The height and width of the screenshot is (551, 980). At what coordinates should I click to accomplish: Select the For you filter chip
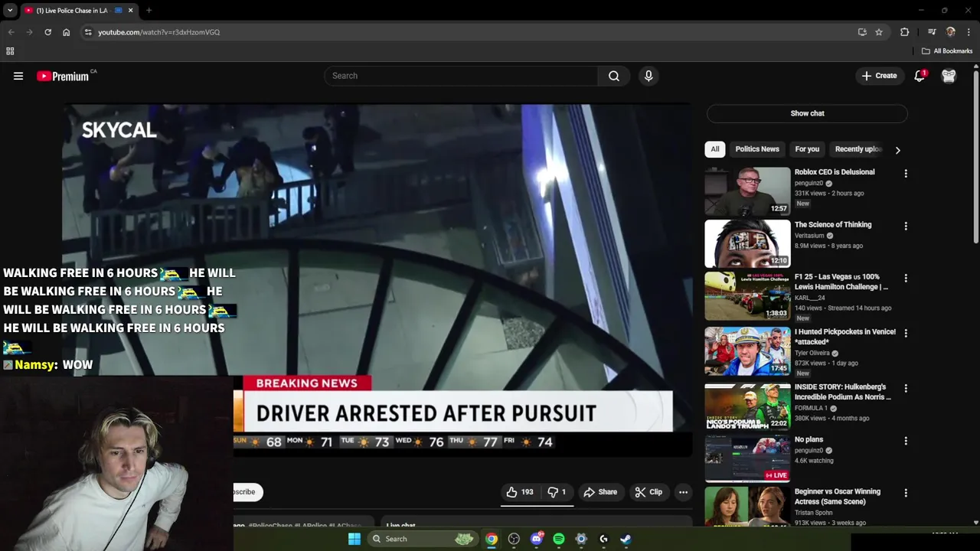point(807,149)
